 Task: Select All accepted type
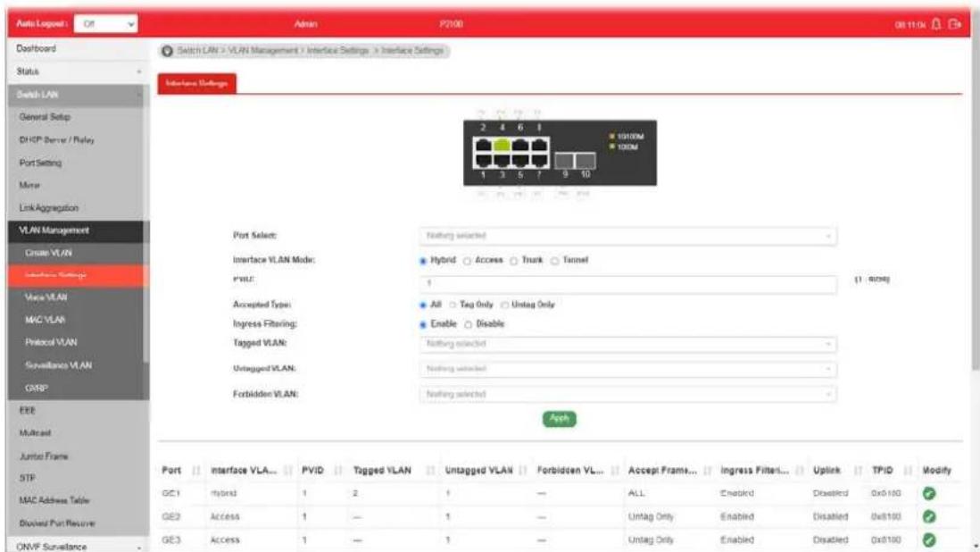point(423,305)
